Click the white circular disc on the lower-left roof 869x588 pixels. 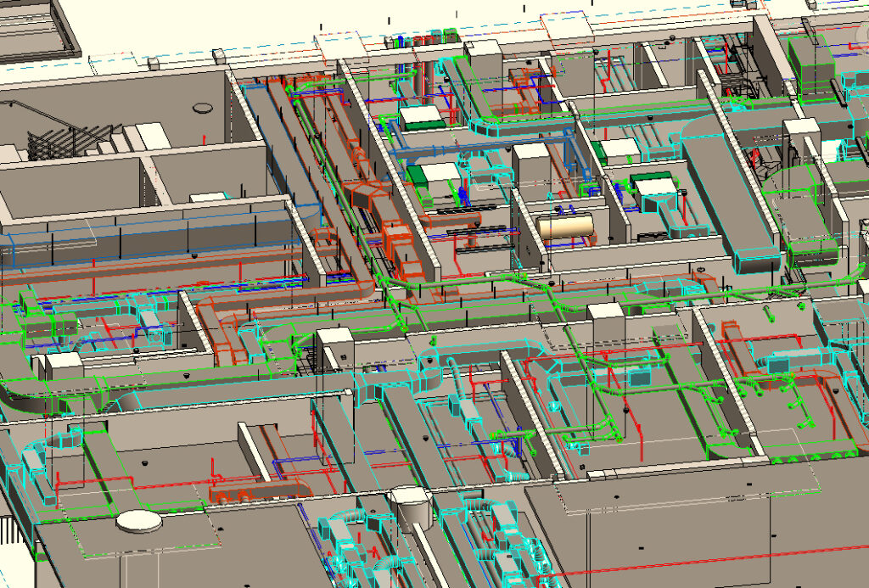[x=138, y=521]
